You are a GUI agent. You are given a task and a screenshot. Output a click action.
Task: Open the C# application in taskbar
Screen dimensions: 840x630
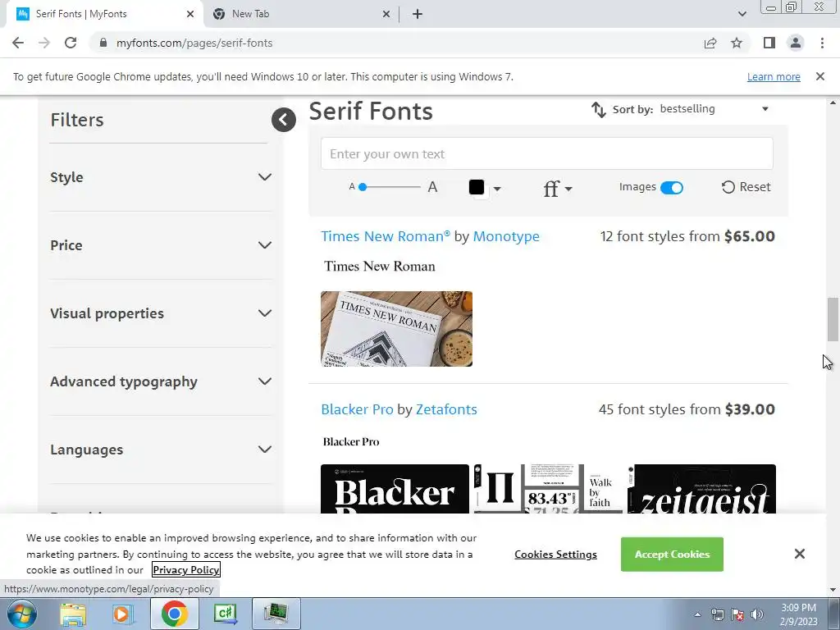[x=225, y=614]
